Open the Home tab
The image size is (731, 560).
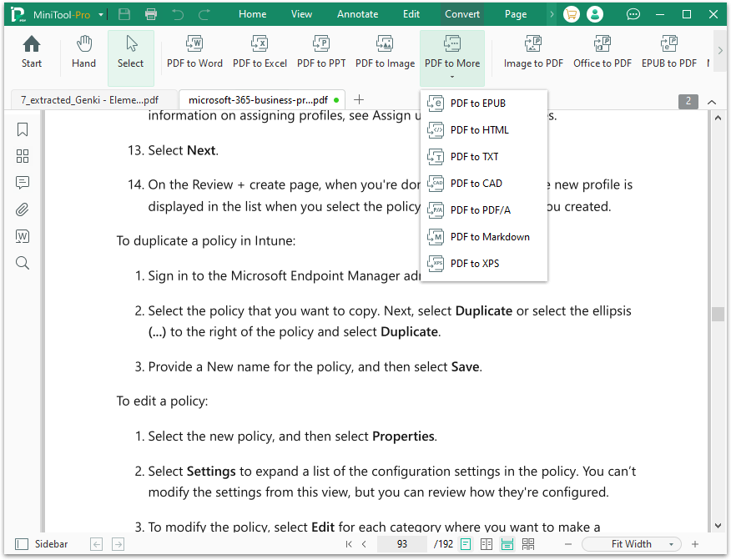click(252, 14)
